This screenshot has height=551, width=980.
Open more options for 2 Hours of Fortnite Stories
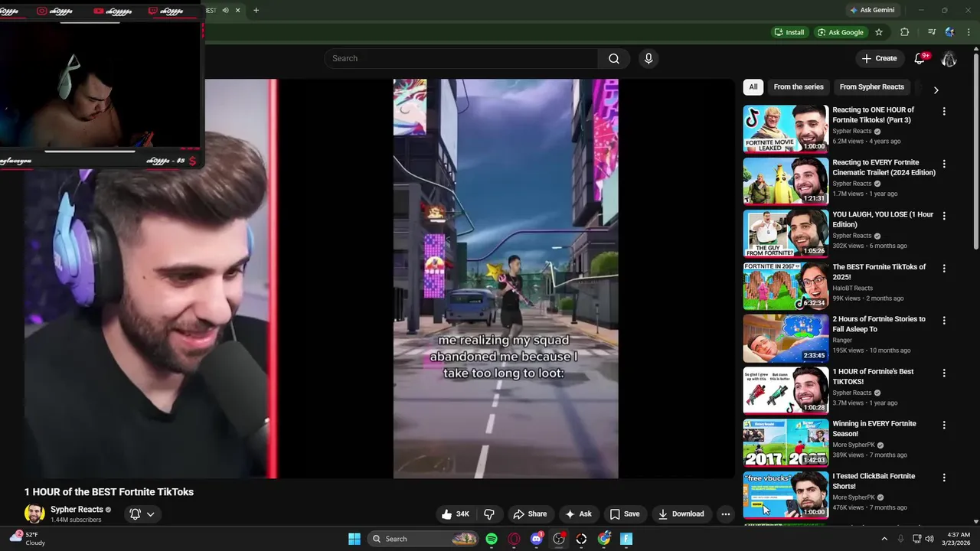click(x=944, y=321)
